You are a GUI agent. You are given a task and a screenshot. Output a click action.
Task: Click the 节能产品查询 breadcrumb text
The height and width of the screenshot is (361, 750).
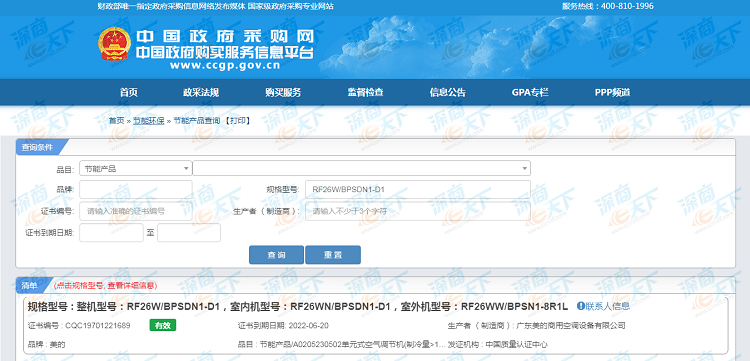pos(196,120)
